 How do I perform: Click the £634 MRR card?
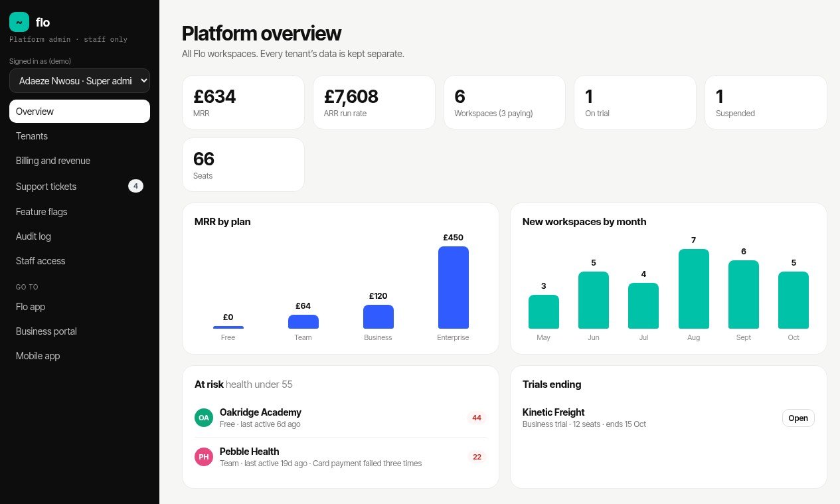click(243, 102)
